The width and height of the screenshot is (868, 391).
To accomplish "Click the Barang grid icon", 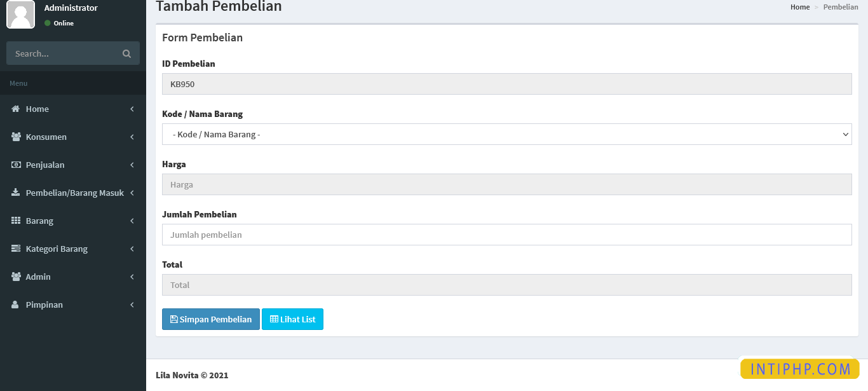I will click(16, 221).
